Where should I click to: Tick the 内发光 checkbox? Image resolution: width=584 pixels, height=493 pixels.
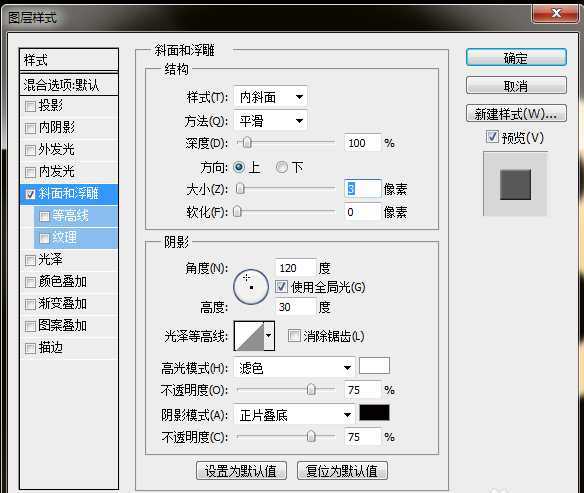(x=30, y=172)
